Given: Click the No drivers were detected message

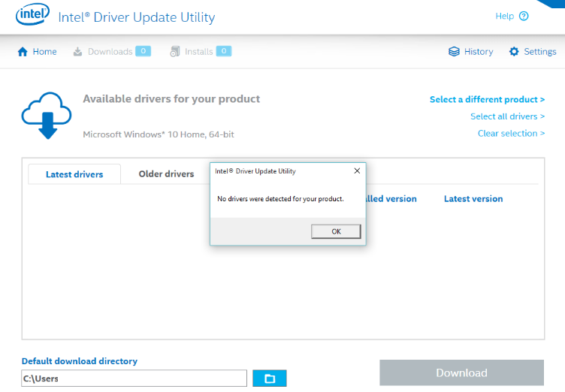Looking at the screenshot, I should (280, 199).
